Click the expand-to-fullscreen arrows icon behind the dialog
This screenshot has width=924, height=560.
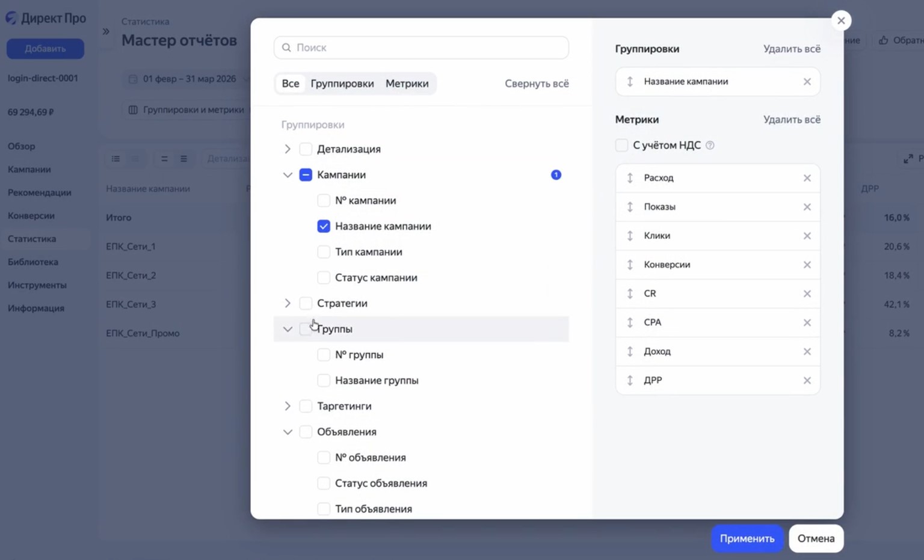(908, 159)
